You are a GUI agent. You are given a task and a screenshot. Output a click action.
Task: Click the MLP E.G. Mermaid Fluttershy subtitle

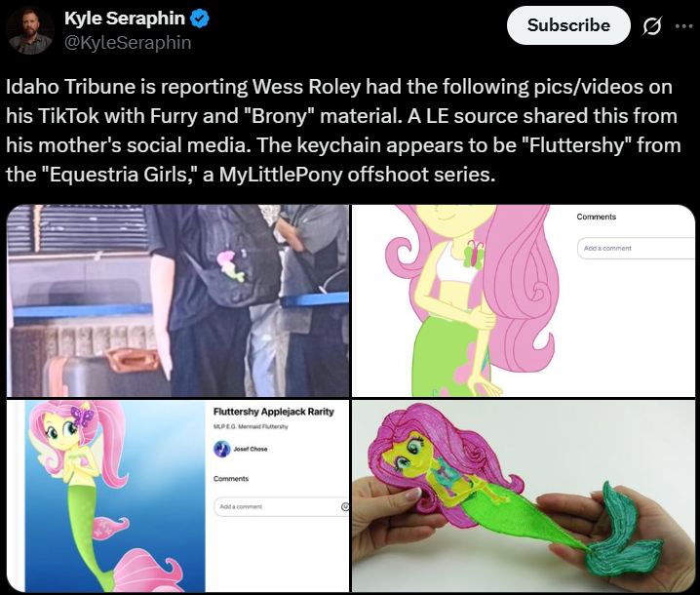pos(251,427)
